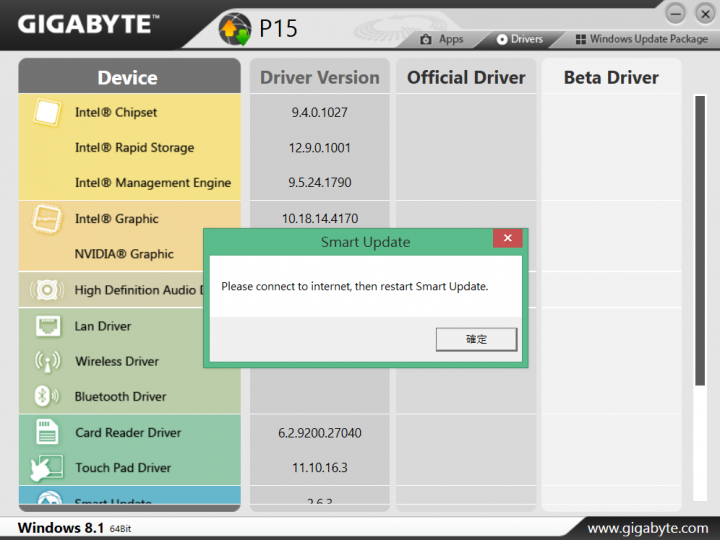Open the Windows Update Package tab
The width and height of the screenshot is (720, 540).
642,39
